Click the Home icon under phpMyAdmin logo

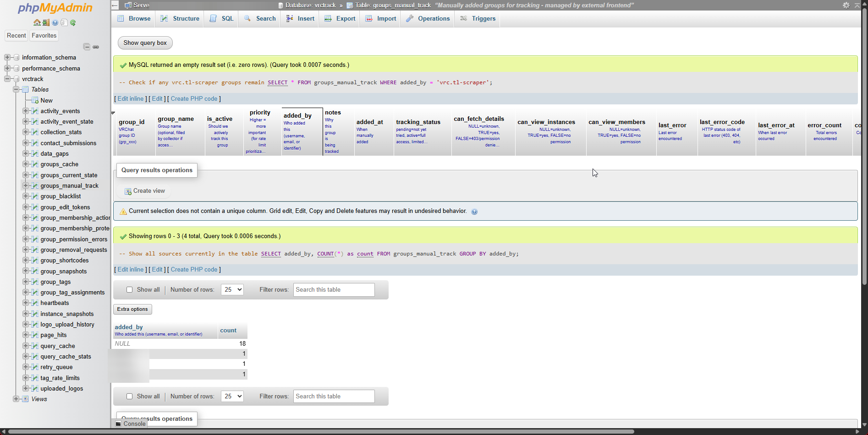[37, 22]
